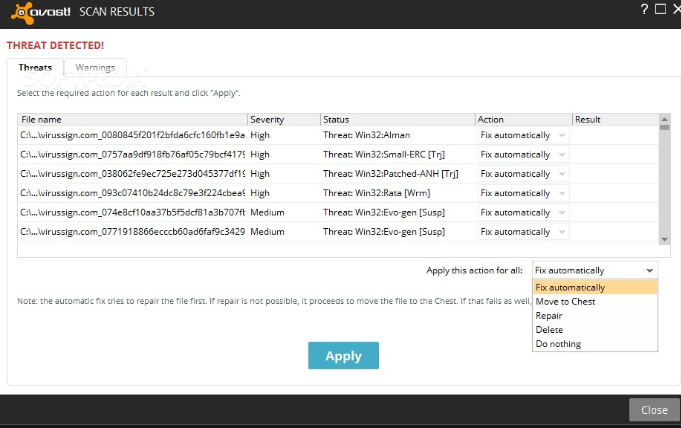Viewport: 681px width, 428px height.
Task: Click Medium severity of virussign.com_074e8cf10 row
Action: click(x=267, y=212)
